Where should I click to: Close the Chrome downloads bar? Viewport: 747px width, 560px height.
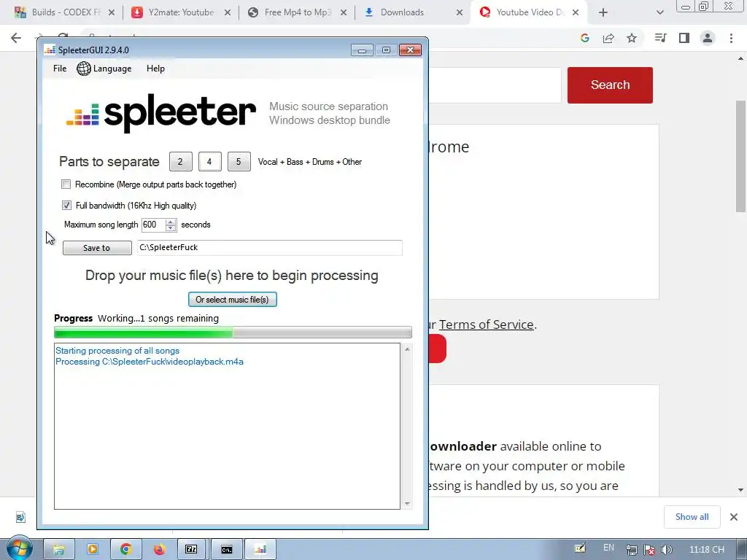coord(734,517)
